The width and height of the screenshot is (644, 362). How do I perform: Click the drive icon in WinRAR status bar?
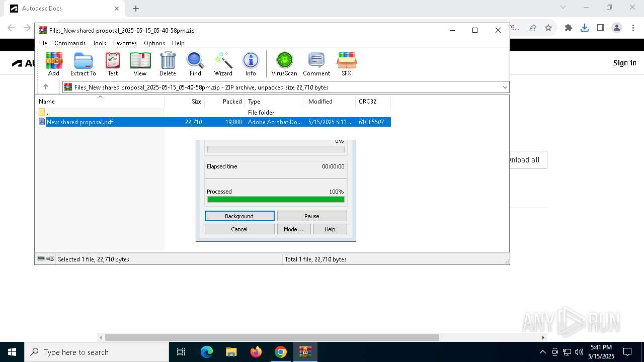(41, 259)
